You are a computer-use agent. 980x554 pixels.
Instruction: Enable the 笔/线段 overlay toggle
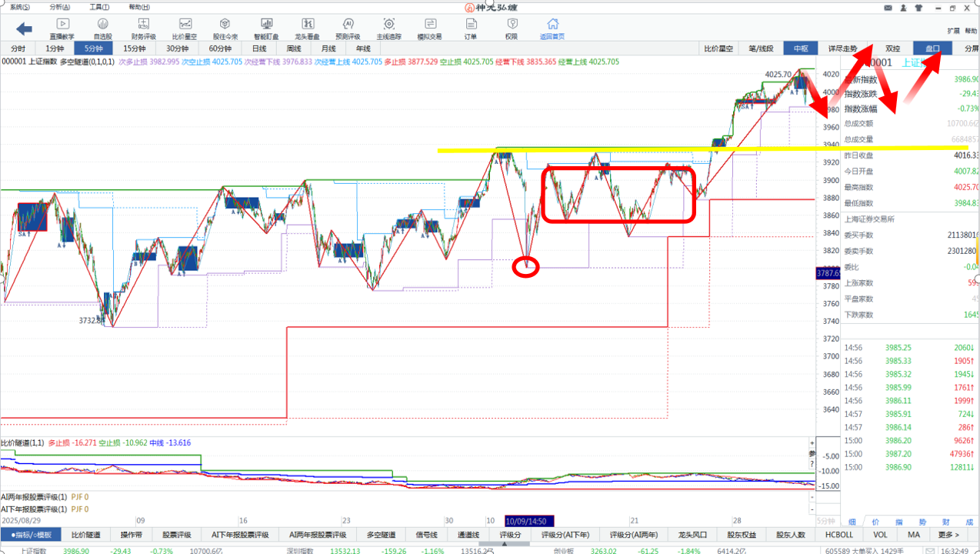pos(761,48)
